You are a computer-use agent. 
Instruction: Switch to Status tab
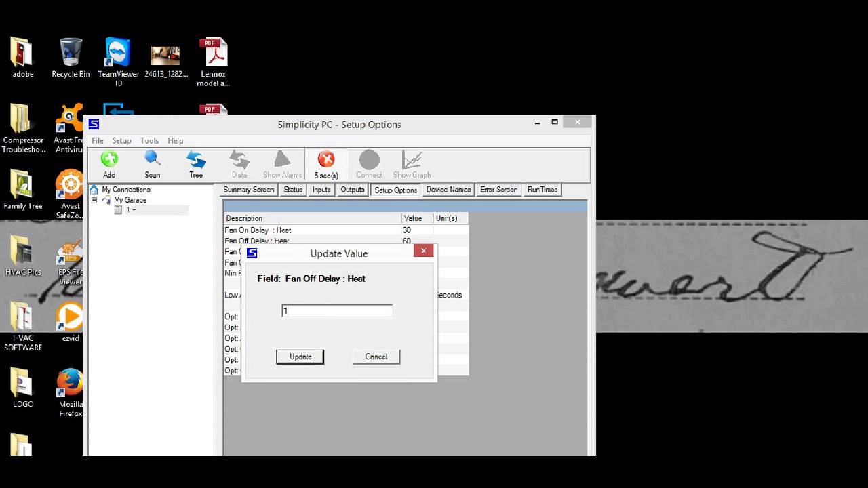click(293, 190)
